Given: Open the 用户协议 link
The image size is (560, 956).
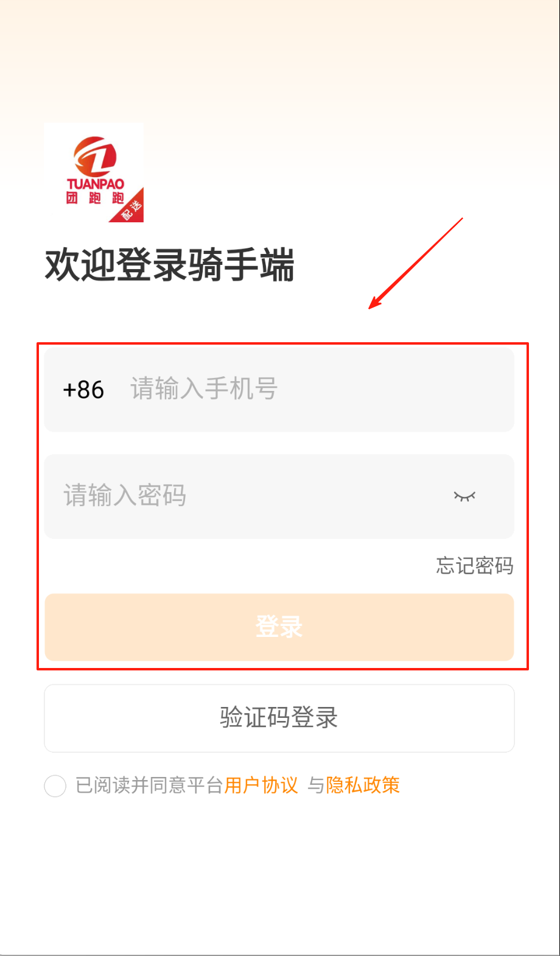Looking at the screenshot, I should coord(261,786).
